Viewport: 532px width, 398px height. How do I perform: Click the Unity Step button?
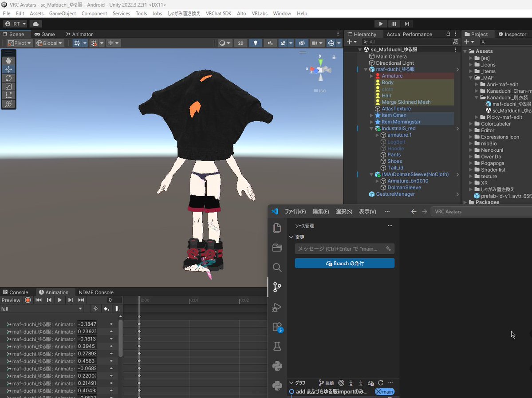coord(407,24)
